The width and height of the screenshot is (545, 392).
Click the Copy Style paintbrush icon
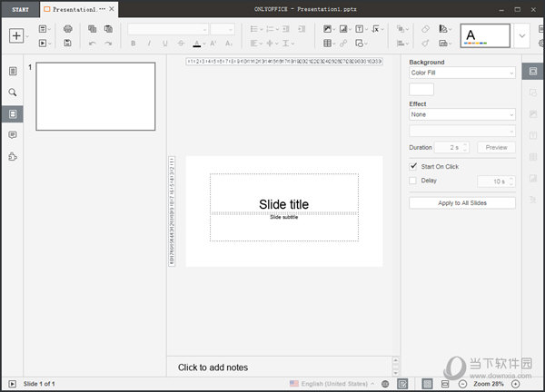425,44
